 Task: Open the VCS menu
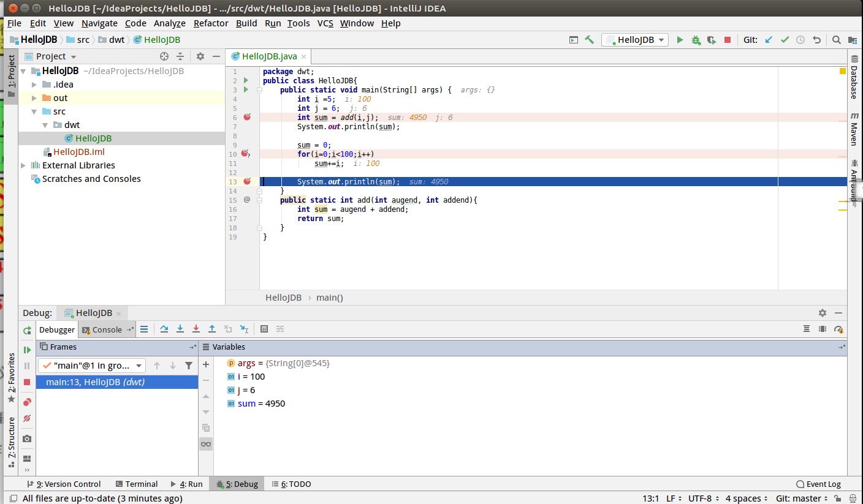325,23
